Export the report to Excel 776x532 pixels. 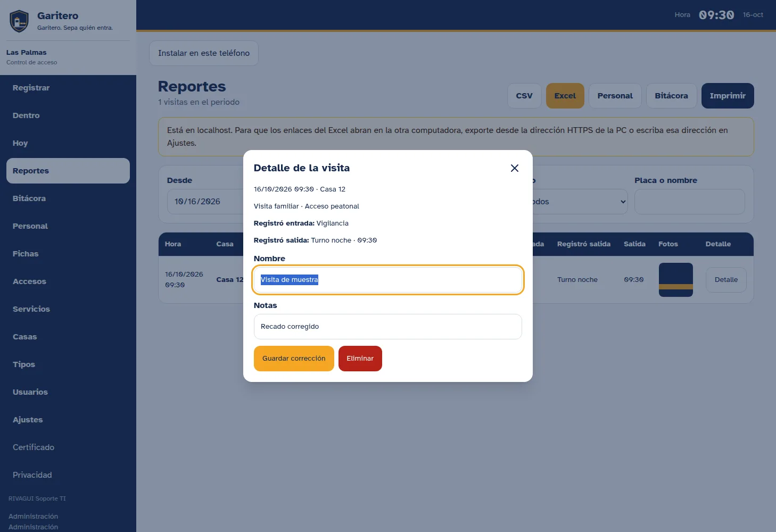click(x=565, y=96)
